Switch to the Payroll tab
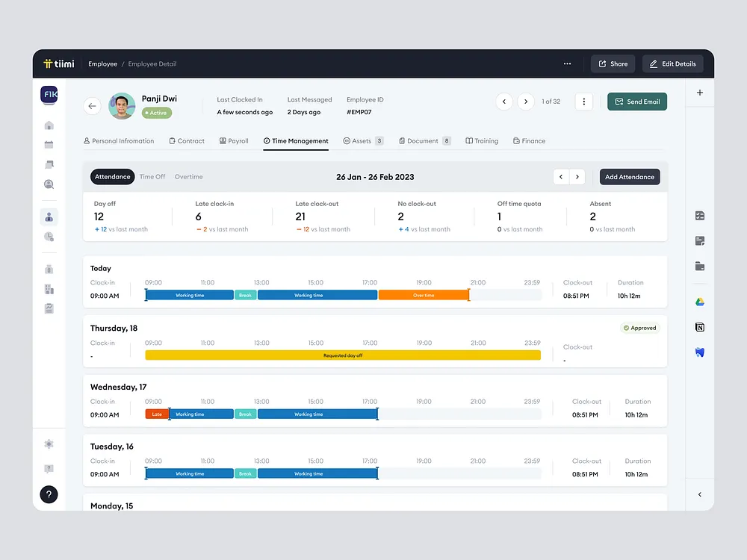 click(234, 140)
